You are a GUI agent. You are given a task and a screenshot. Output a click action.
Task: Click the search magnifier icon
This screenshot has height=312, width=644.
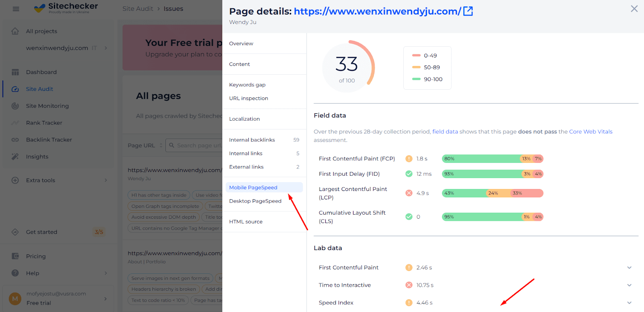click(x=172, y=145)
